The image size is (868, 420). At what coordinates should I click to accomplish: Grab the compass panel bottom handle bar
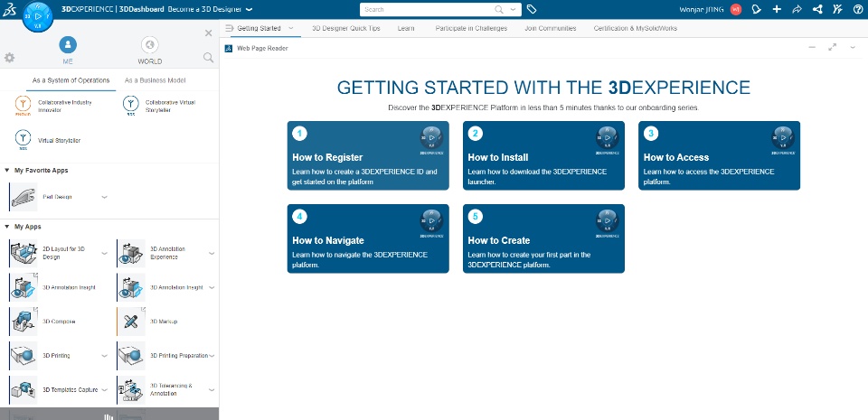pyautogui.click(x=109, y=415)
